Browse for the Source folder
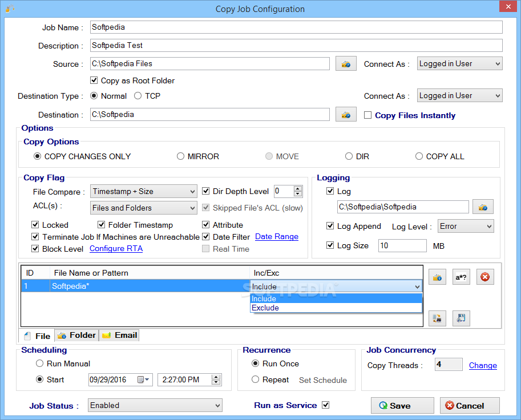 click(346, 63)
